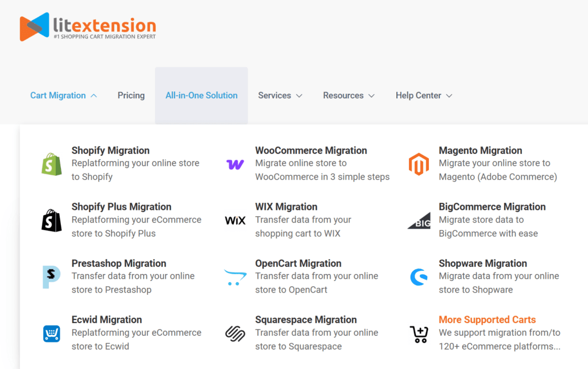Viewport: 588px width, 369px height.
Task: Click the OpenCart blue cart icon
Action: pos(235,277)
